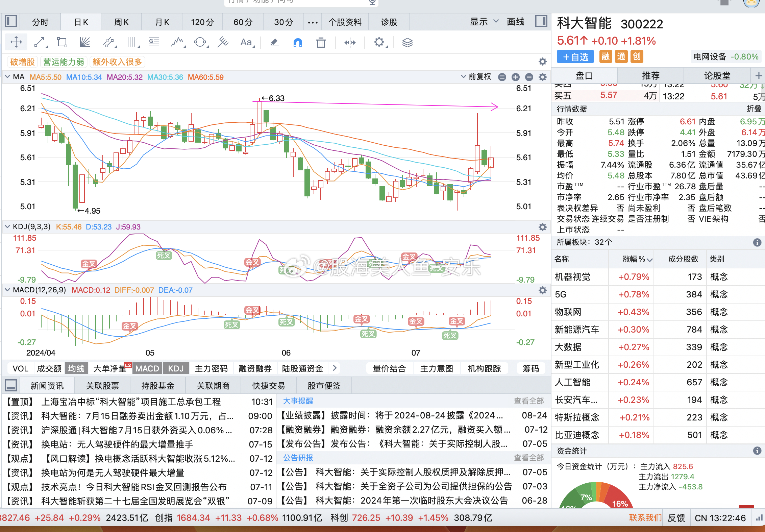Image resolution: width=765 pixels, height=532 pixels.
Task: Toggle the left sidebar panel icon
Action: [11, 21]
